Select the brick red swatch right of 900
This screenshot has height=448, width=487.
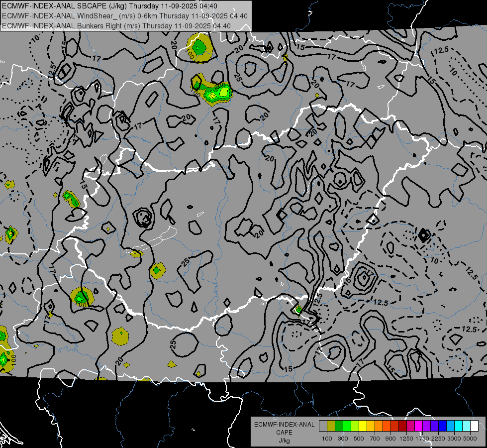coord(395,426)
